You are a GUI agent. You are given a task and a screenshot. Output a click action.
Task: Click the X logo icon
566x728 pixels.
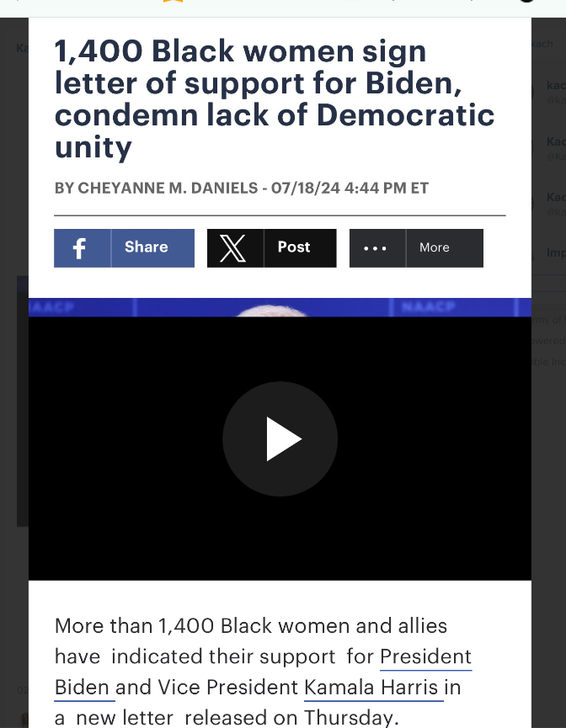(x=232, y=248)
